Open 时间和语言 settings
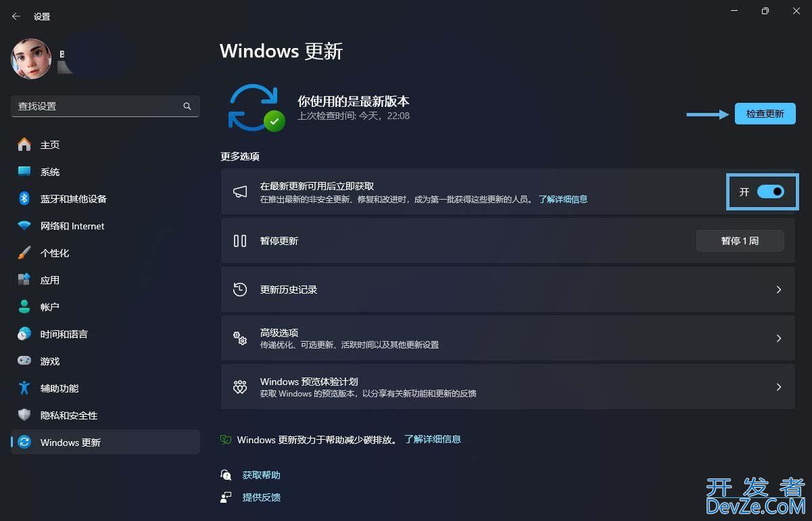This screenshot has width=812, height=521. tap(105, 334)
